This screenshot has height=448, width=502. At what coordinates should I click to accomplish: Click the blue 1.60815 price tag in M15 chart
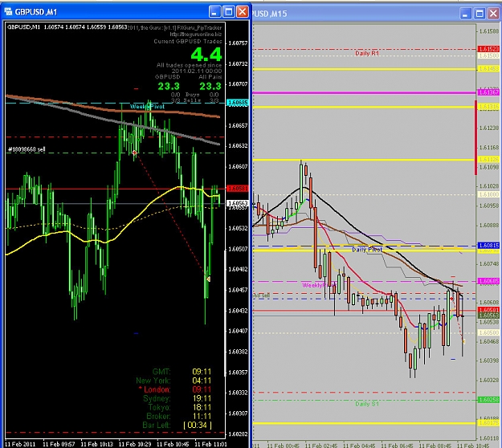tap(488, 246)
